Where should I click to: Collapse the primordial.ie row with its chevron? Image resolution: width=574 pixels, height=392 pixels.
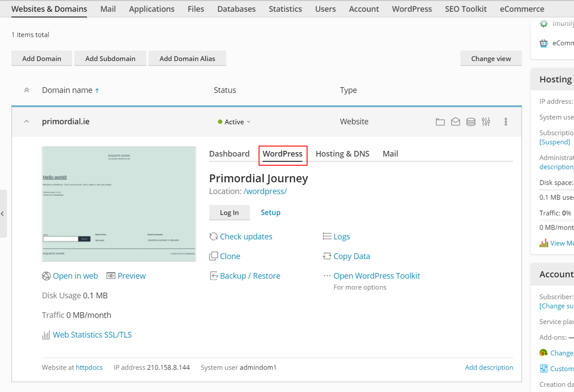pos(26,121)
